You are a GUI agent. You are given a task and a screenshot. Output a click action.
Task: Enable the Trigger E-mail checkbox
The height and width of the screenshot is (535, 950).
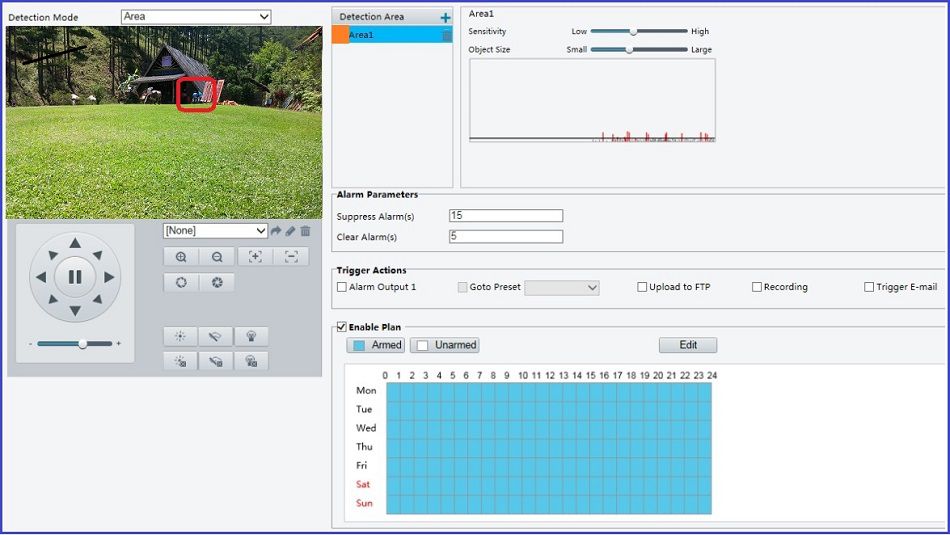click(x=869, y=287)
